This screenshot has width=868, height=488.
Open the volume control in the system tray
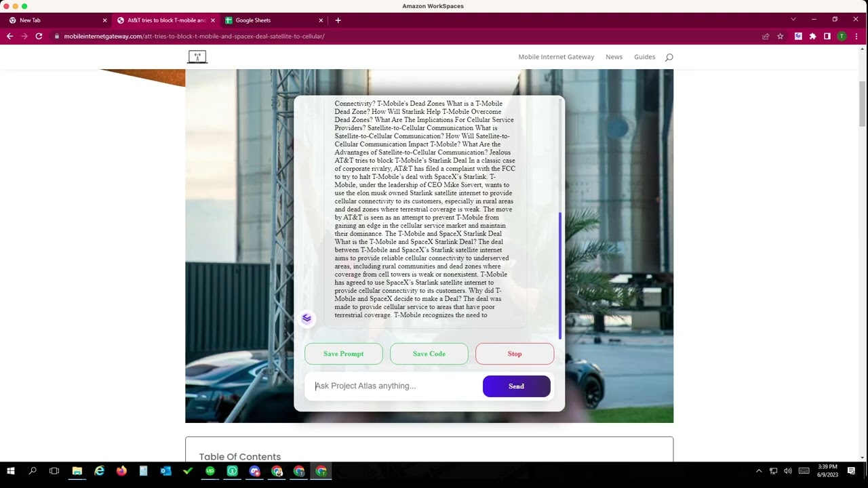click(x=788, y=471)
